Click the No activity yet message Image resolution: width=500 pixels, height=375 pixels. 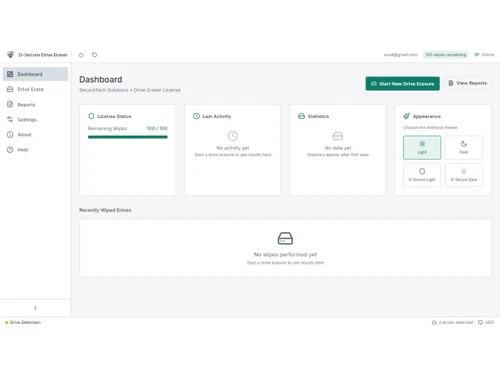pyautogui.click(x=233, y=148)
